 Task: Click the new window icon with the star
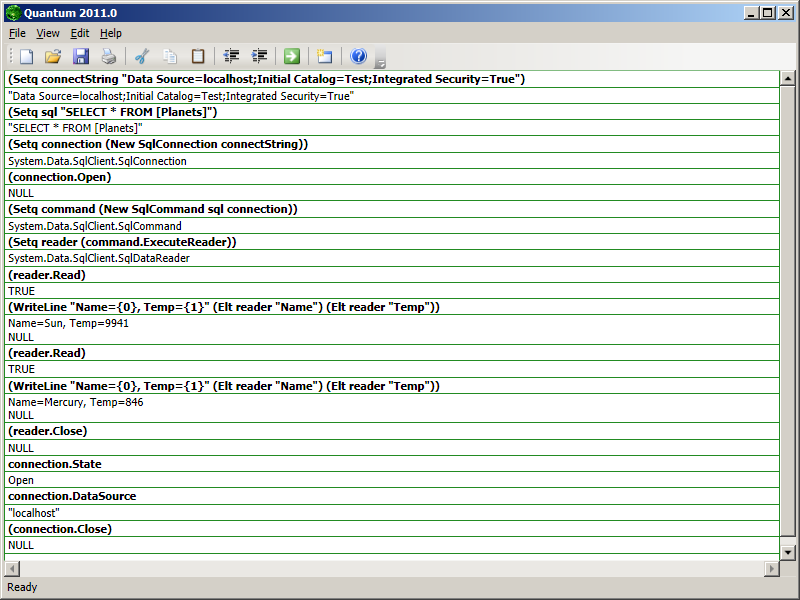coord(324,56)
